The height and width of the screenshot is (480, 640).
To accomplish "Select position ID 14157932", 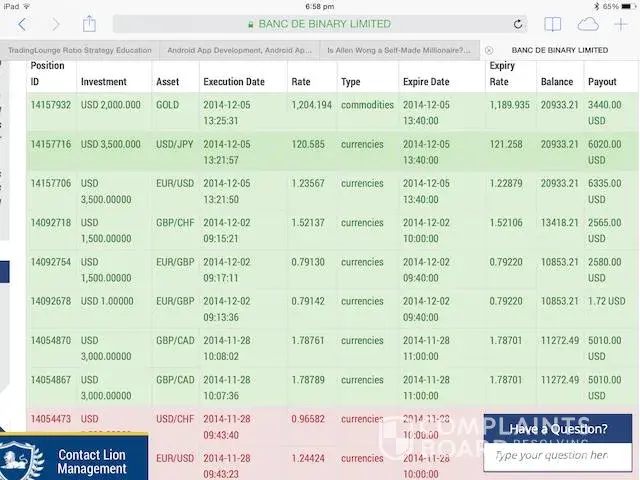I will point(51,105).
